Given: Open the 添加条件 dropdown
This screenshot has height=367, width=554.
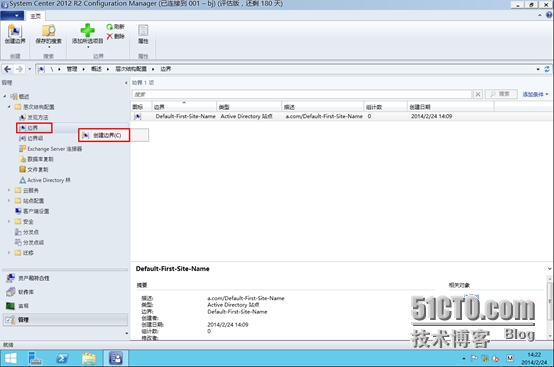Looking at the screenshot, I should [536, 94].
